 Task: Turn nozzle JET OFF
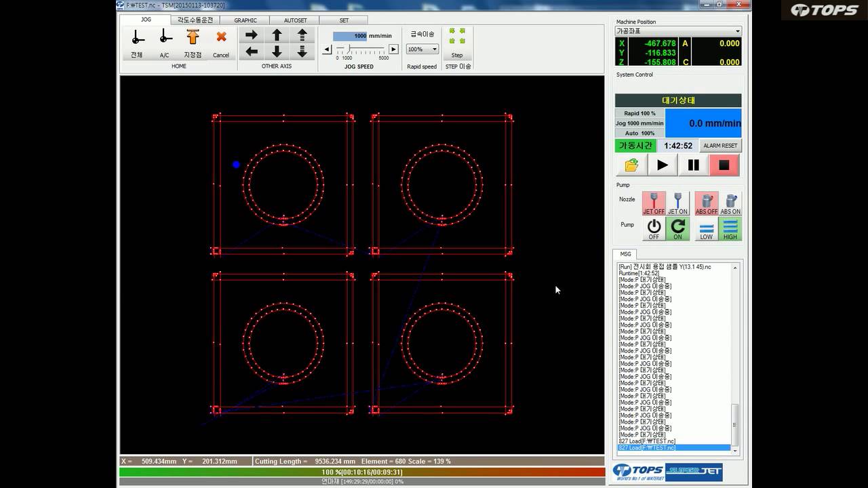tap(654, 203)
